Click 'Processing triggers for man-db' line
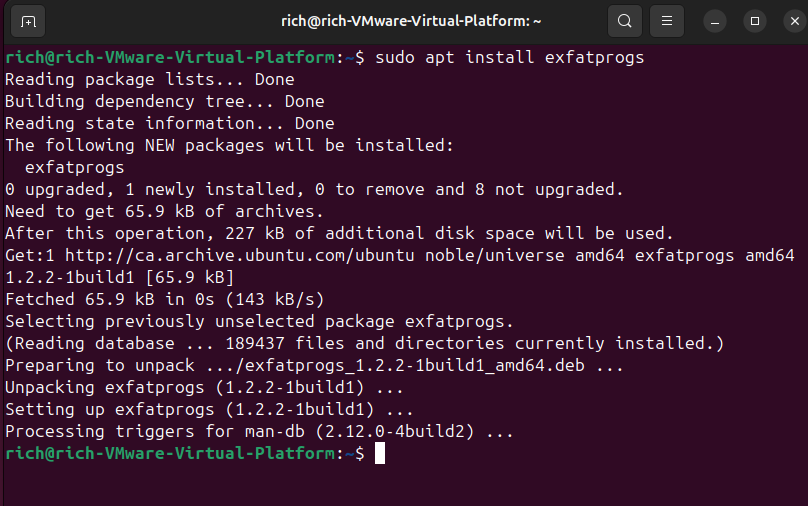This screenshot has width=808, height=506. [259, 431]
